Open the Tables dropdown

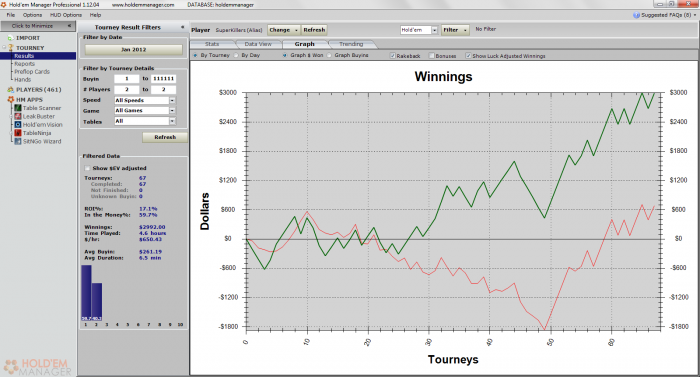point(172,121)
